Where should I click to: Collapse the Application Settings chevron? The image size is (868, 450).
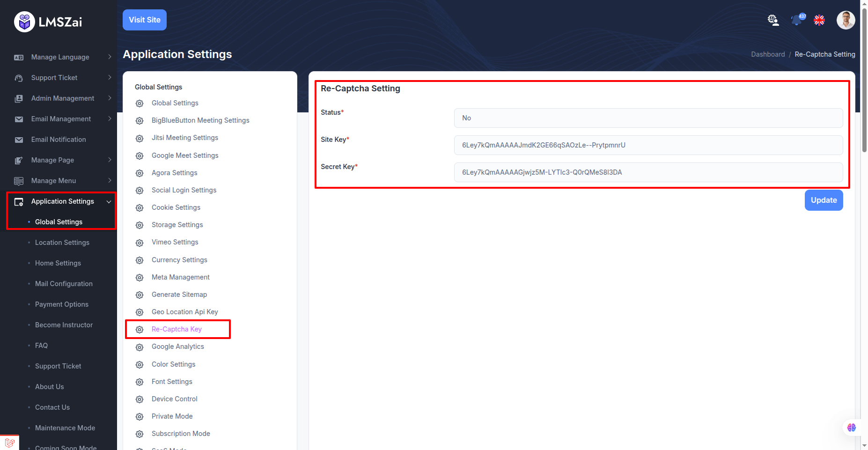[x=109, y=201]
